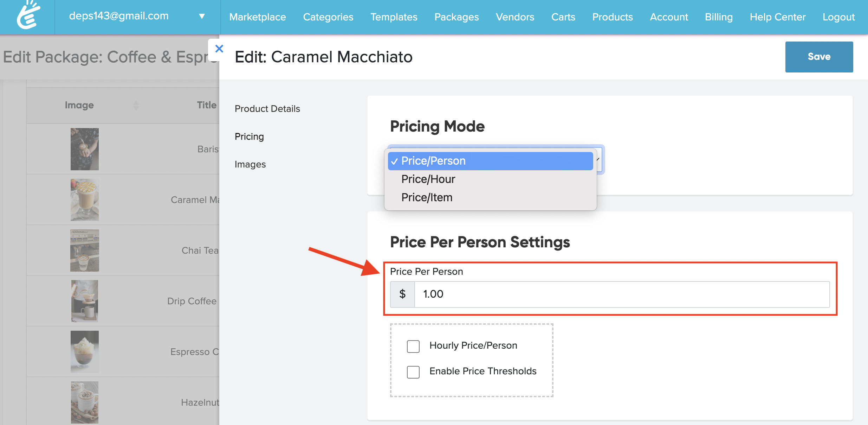Click the Logout link
868x425 pixels.
[838, 17]
